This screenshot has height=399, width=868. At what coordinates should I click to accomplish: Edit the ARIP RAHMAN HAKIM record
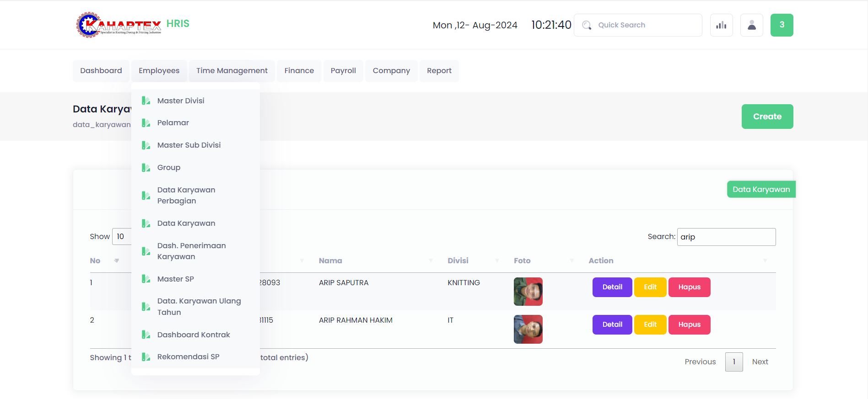[x=650, y=325]
